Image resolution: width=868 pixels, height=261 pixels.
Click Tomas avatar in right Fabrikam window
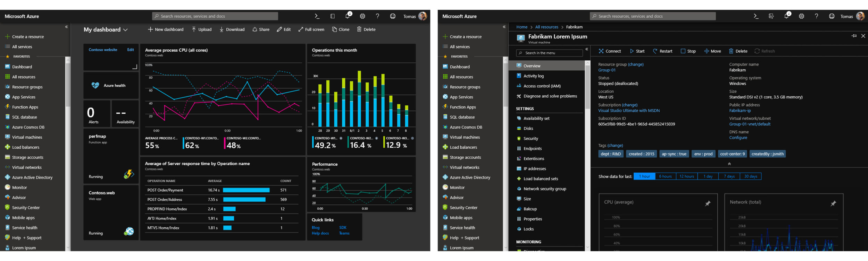click(x=860, y=16)
